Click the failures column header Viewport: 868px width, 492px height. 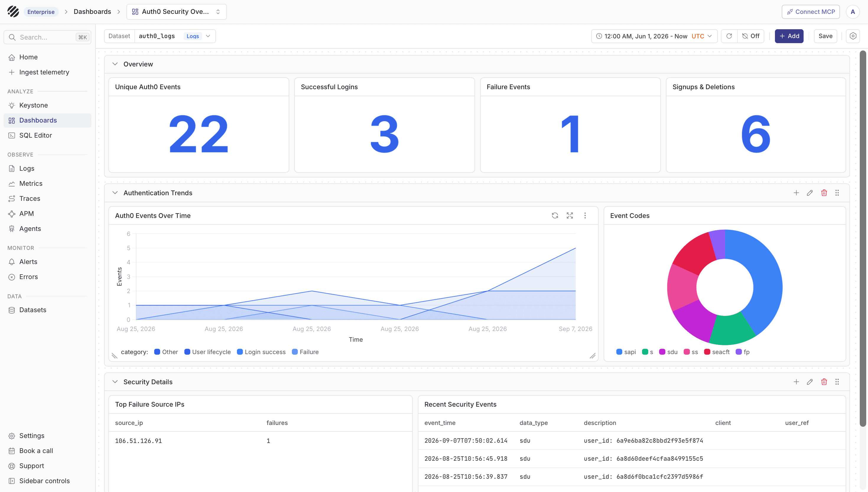277,423
